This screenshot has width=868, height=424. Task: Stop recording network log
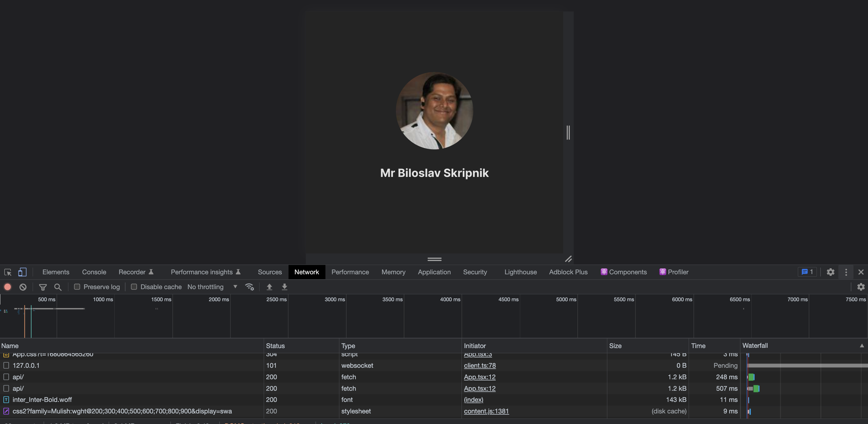8,287
